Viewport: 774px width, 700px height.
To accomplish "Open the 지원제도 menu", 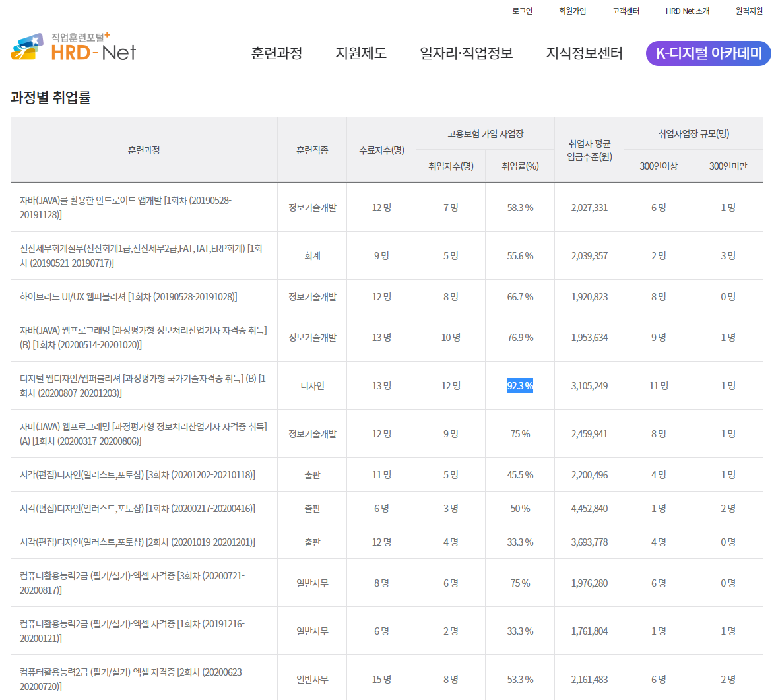I will [x=361, y=53].
